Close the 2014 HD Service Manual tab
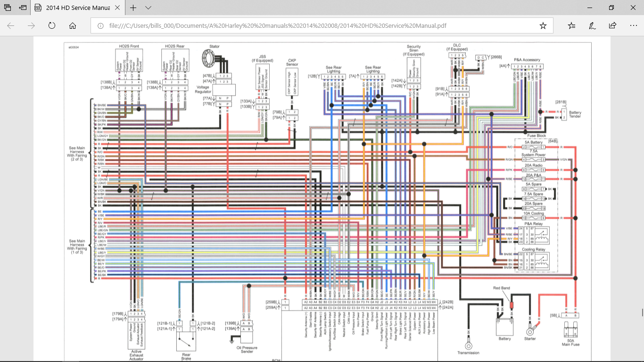Viewport: 644px width, 362px height. point(117,8)
